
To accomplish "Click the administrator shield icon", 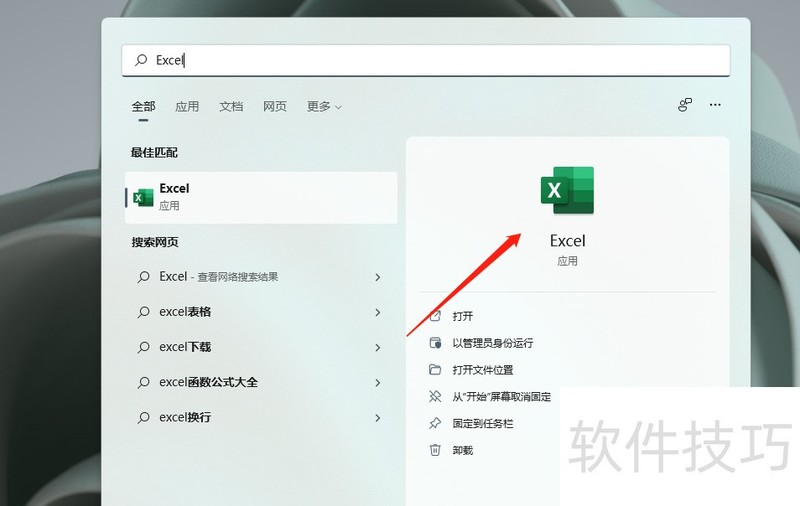I will point(435,343).
